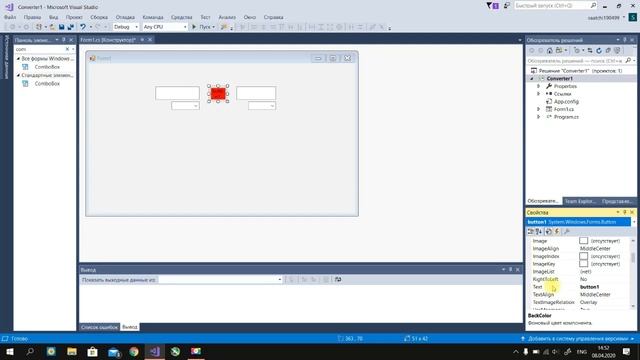Switch to the Представление классов tab
The width and height of the screenshot is (640, 360).
click(617, 201)
